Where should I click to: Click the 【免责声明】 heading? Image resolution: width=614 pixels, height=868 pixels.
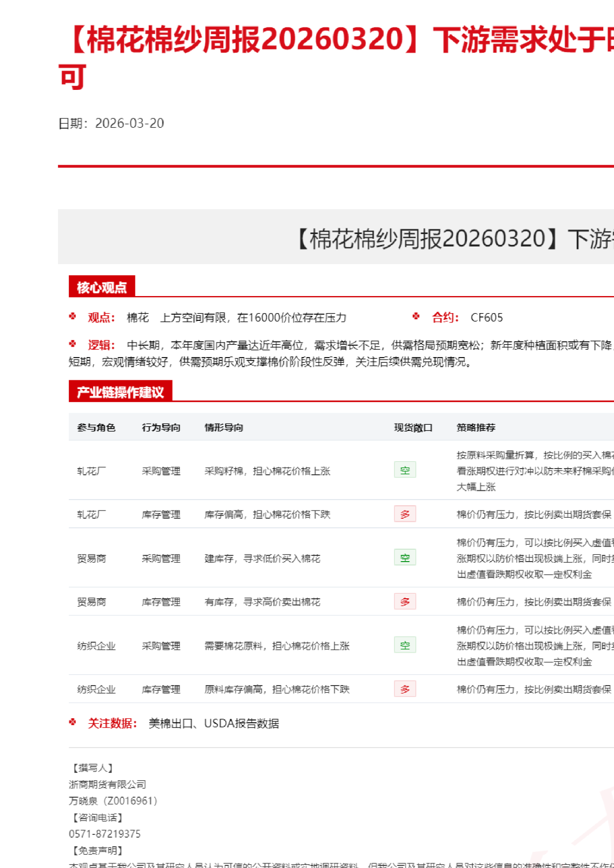point(98,850)
